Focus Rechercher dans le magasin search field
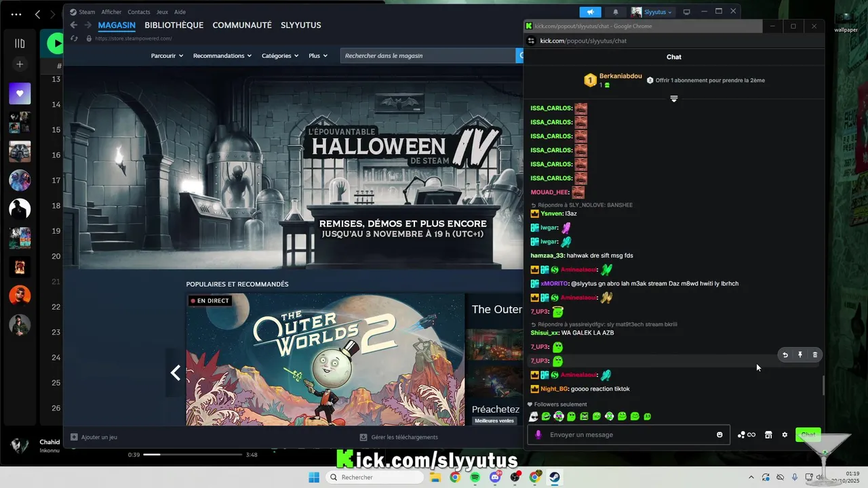 (428, 56)
